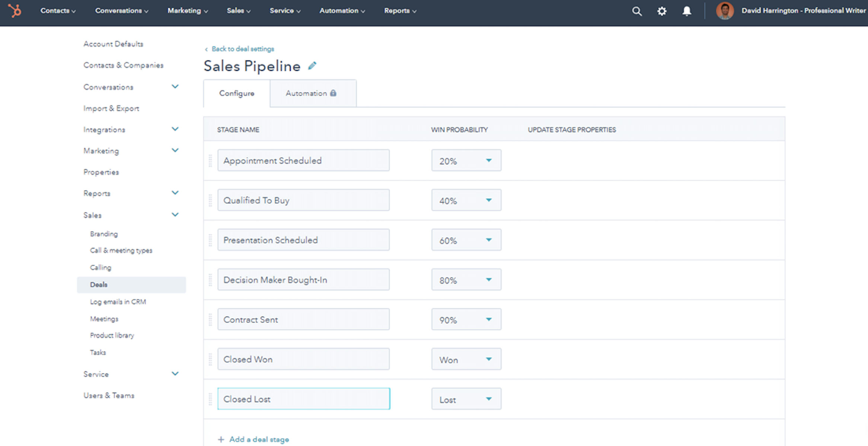Click the notifications bell icon
The width and height of the screenshot is (868, 446).
pos(687,11)
